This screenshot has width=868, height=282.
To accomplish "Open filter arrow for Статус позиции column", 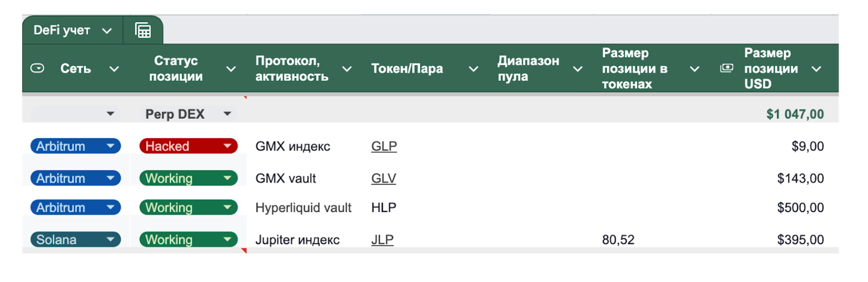I will [231, 69].
